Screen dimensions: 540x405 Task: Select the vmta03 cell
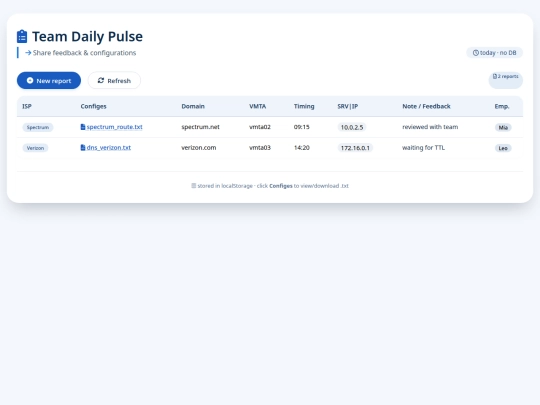pyautogui.click(x=260, y=147)
